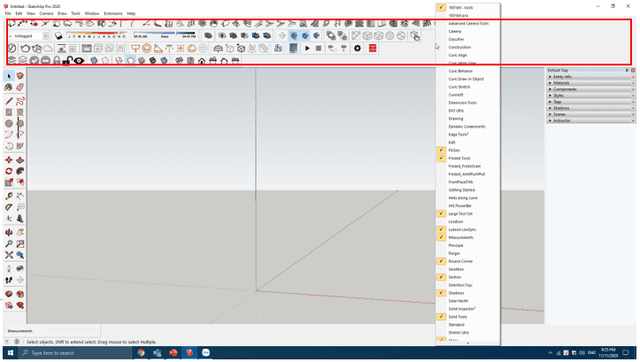The image size is (640, 362).
Task: Click the teapot icon in third toolbar row
Action: click(x=25, y=49)
